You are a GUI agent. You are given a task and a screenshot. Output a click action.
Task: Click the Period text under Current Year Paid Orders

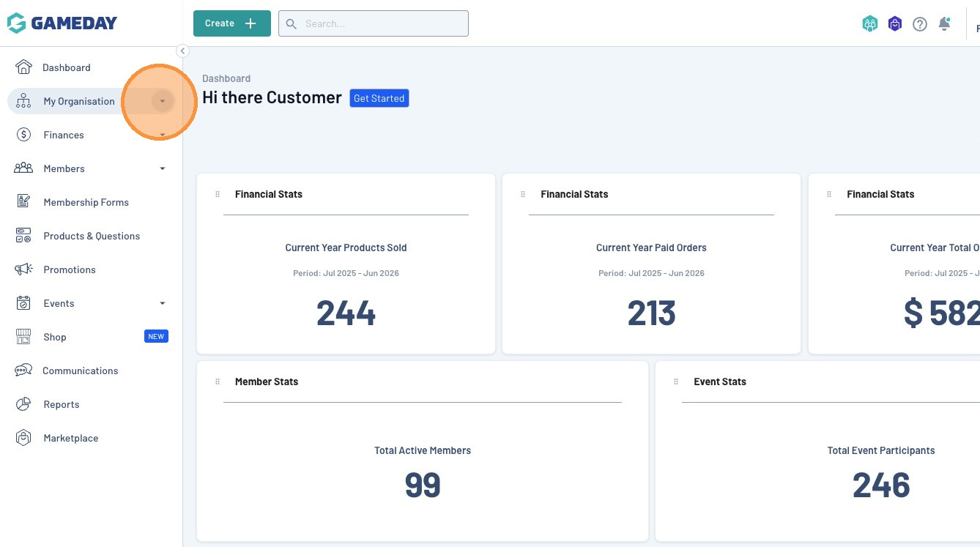[x=651, y=273]
